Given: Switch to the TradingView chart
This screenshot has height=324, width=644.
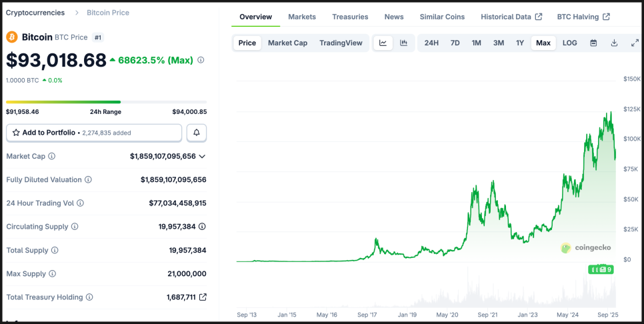Looking at the screenshot, I should [x=341, y=43].
